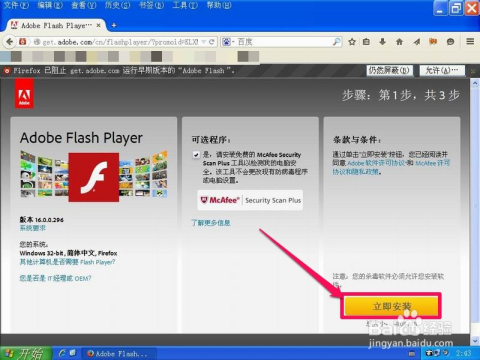Click the McAfee Security Scan Plus banner

point(250,200)
